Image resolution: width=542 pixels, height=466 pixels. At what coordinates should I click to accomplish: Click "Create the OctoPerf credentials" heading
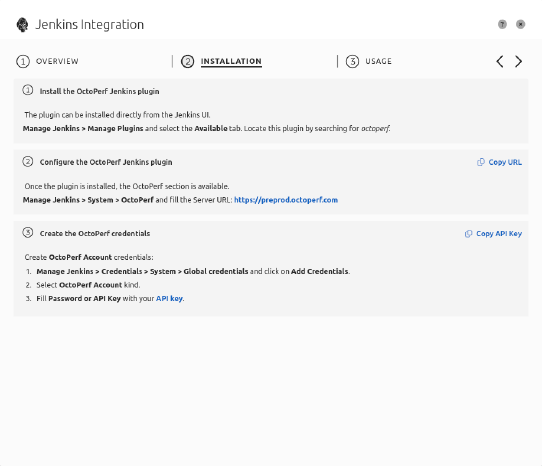95,233
